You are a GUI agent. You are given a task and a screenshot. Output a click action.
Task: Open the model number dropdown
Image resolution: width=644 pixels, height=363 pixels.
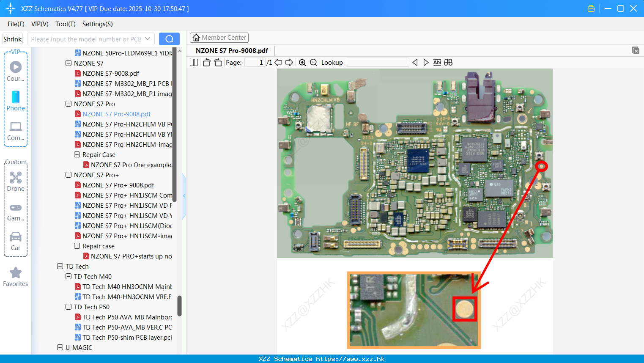148,39
